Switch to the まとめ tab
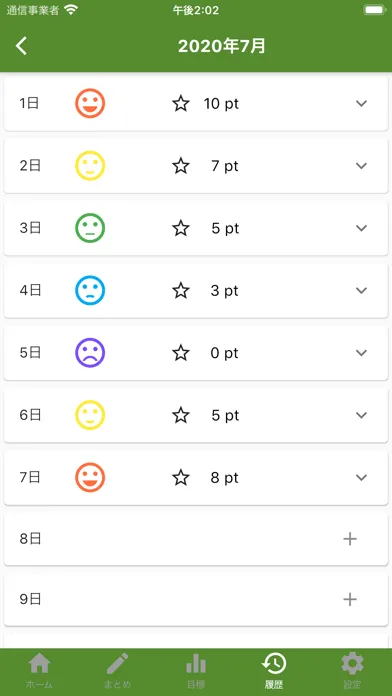The width and height of the screenshot is (392, 696). click(118, 671)
